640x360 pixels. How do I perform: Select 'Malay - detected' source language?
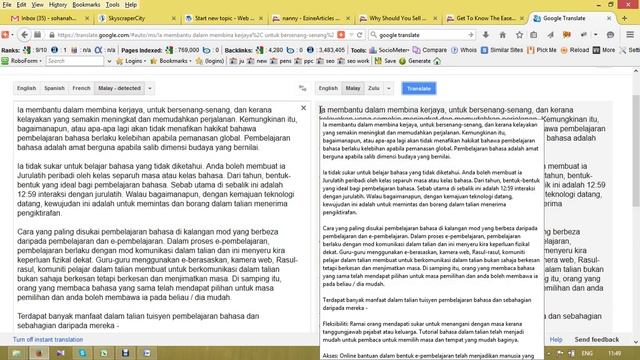tap(119, 88)
